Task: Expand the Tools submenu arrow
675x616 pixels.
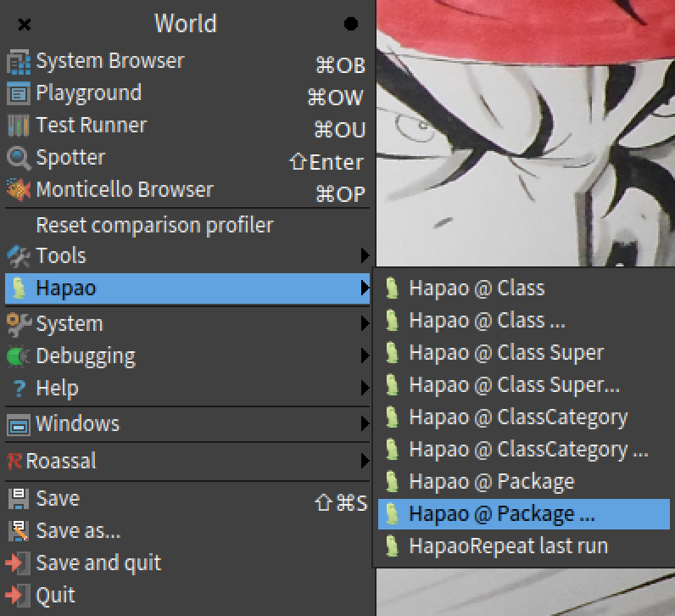Action: pos(365,255)
